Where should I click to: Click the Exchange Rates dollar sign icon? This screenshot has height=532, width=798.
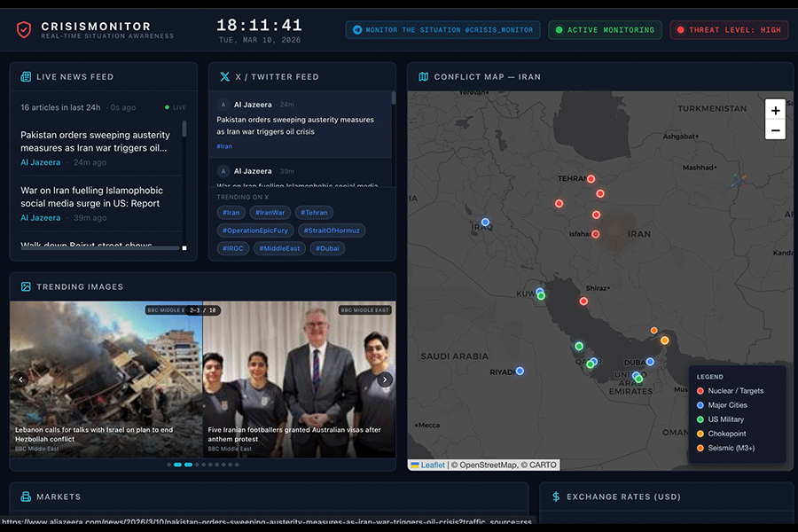pyautogui.click(x=556, y=497)
